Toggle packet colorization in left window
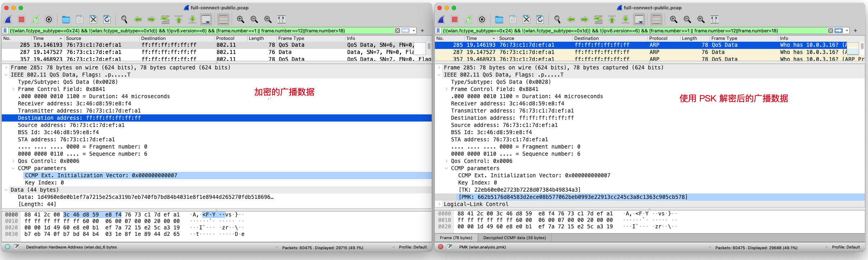Viewport: 868px width, 260px height. pyautogui.click(x=223, y=19)
